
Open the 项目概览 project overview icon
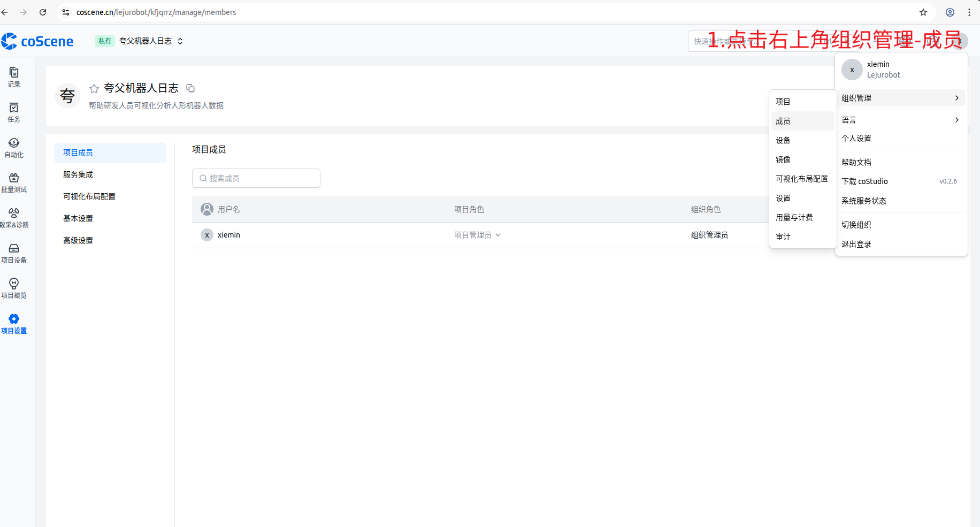tap(14, 288)
